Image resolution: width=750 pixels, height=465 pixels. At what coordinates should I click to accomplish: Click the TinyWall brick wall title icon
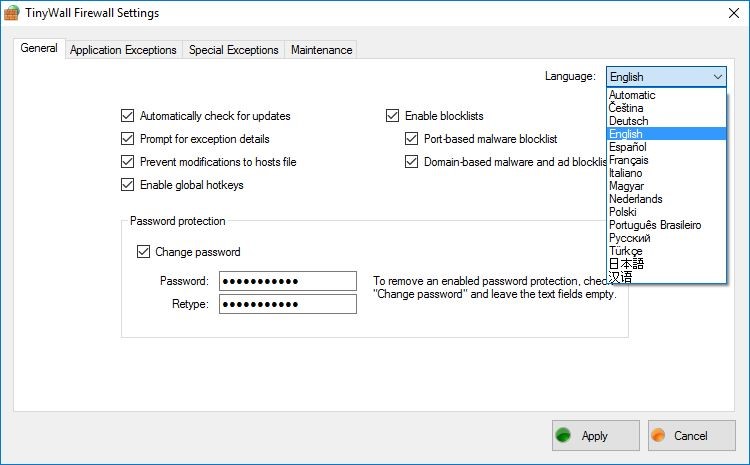click(x=12, y=13)
